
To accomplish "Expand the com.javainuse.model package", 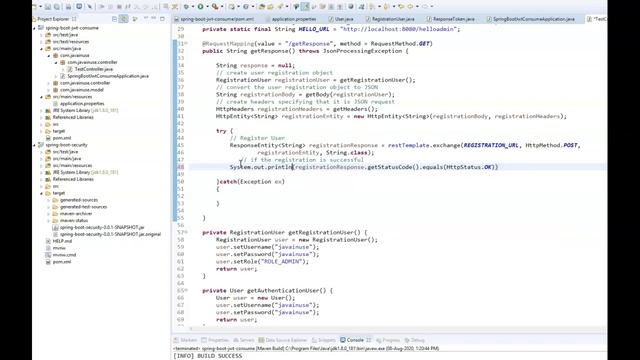I will click(x=49, y=90).
